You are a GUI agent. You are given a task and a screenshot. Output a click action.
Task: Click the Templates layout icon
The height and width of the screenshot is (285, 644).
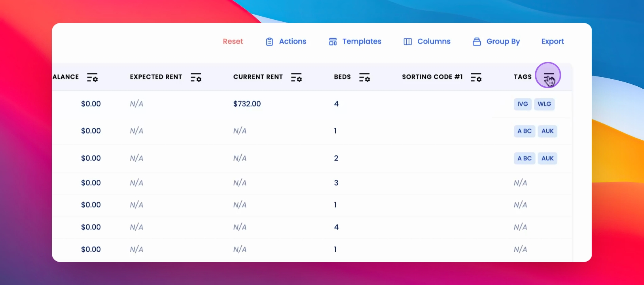point(333,42)
